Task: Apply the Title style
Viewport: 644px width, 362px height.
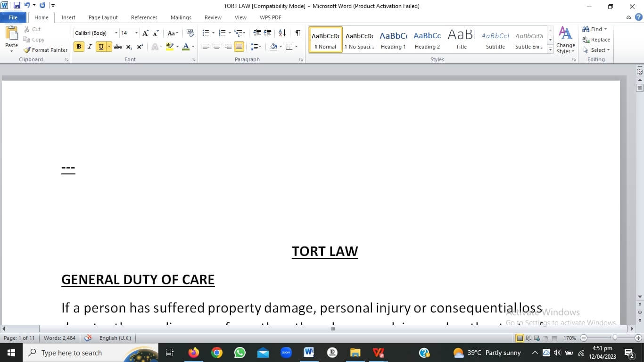Action: coord(461,40)
